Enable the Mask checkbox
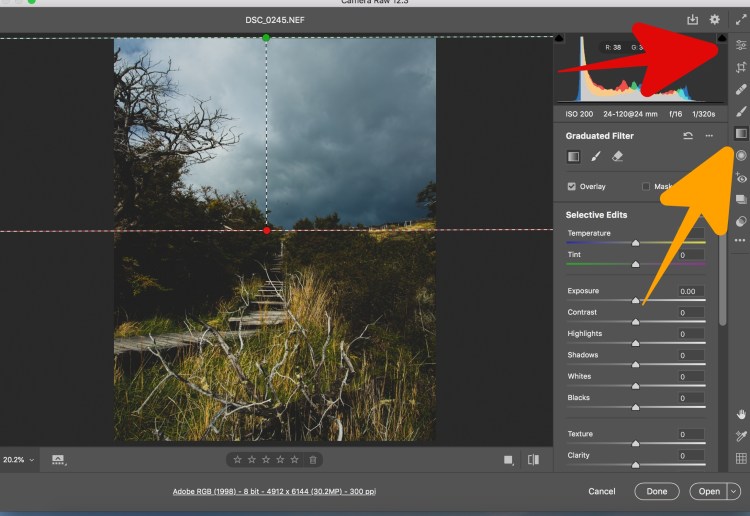Image resolution: width=750 pixels, height=516 pixels. coord(646,187)
